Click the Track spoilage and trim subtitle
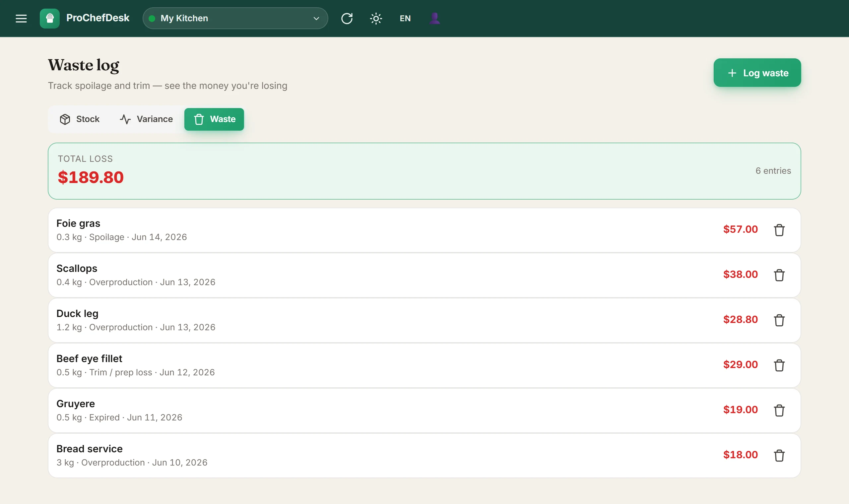 (167, 86)
